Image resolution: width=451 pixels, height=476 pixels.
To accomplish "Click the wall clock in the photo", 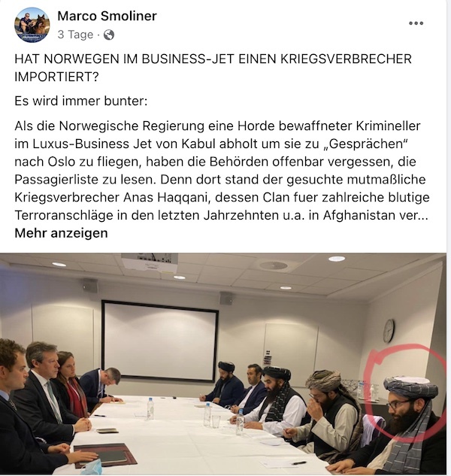I will pos(389,331).
